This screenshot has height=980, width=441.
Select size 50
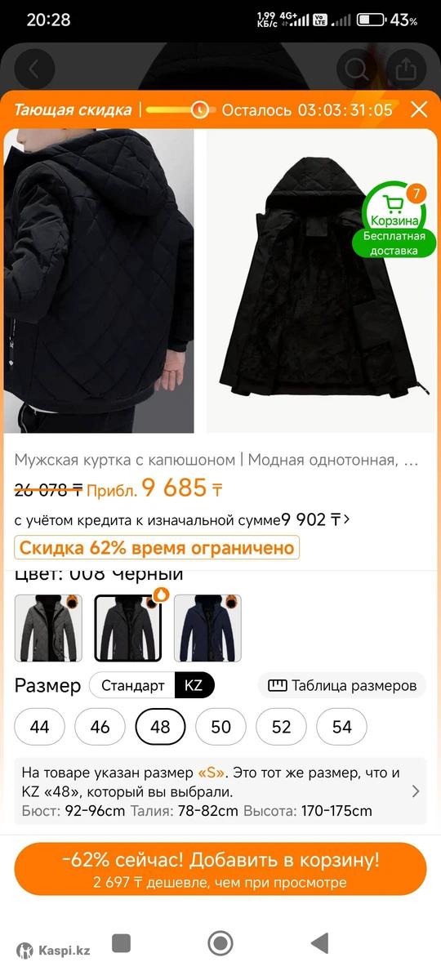click(220, 727)
